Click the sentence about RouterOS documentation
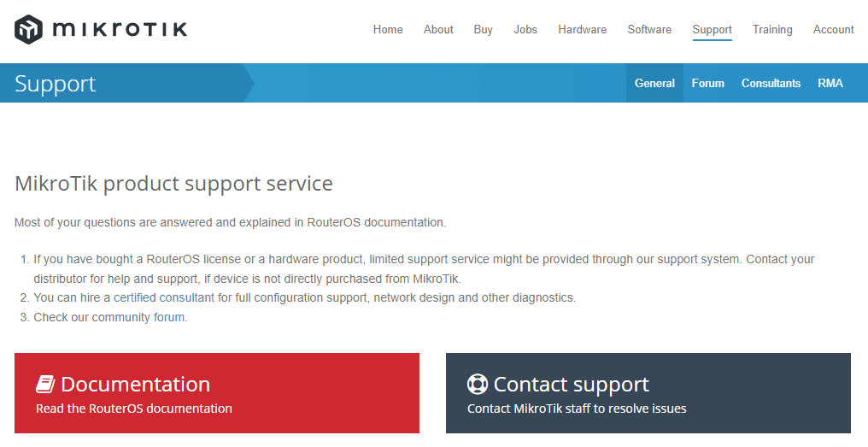This screenshot has height=447, width=868. click(x=231, y=222)
